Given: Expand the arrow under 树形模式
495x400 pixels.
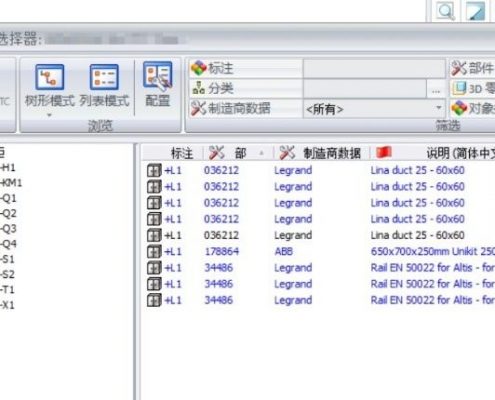Looking at the screenshot, I should click(49, 115).
